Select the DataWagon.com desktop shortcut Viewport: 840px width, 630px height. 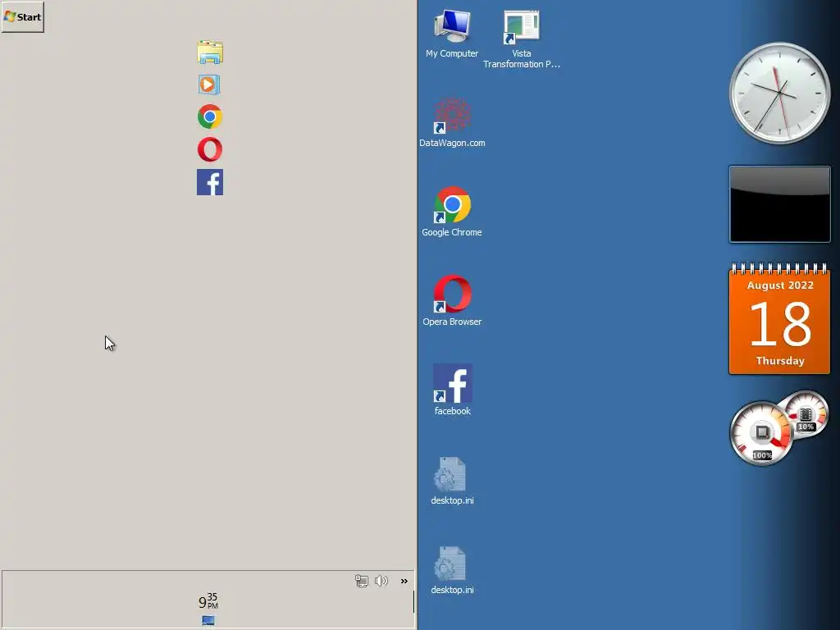click(452, 123)
